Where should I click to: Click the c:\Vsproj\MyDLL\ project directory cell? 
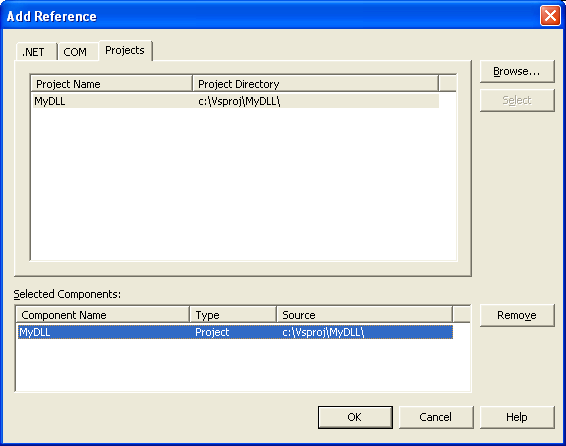coord(239,101)
